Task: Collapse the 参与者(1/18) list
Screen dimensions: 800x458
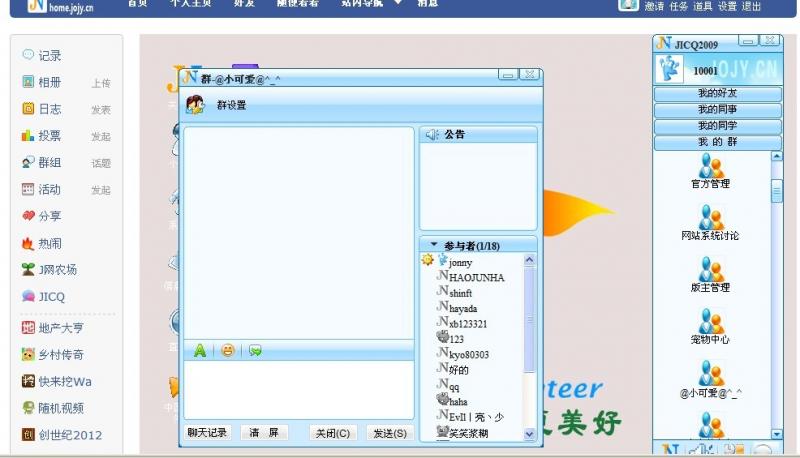Action: (x=434, y=245)
